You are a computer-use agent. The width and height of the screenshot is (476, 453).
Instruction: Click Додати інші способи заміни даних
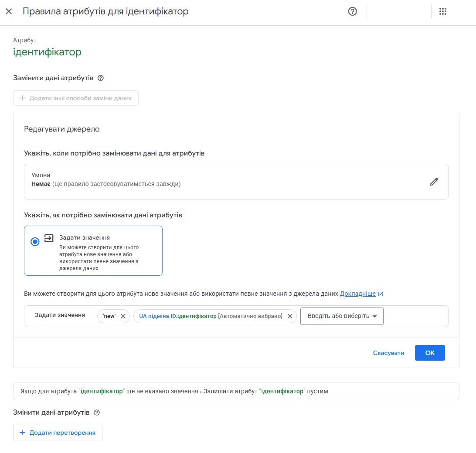(76, 98)
